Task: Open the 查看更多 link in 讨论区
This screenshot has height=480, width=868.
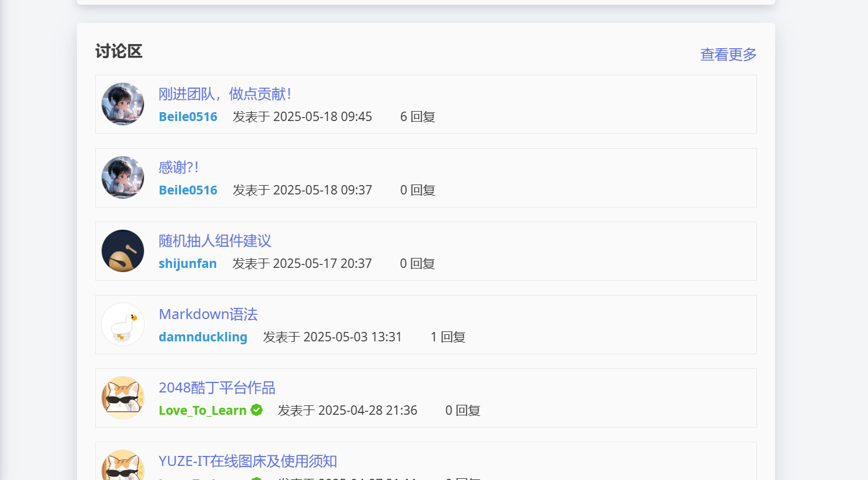Action: coord(728,55)
